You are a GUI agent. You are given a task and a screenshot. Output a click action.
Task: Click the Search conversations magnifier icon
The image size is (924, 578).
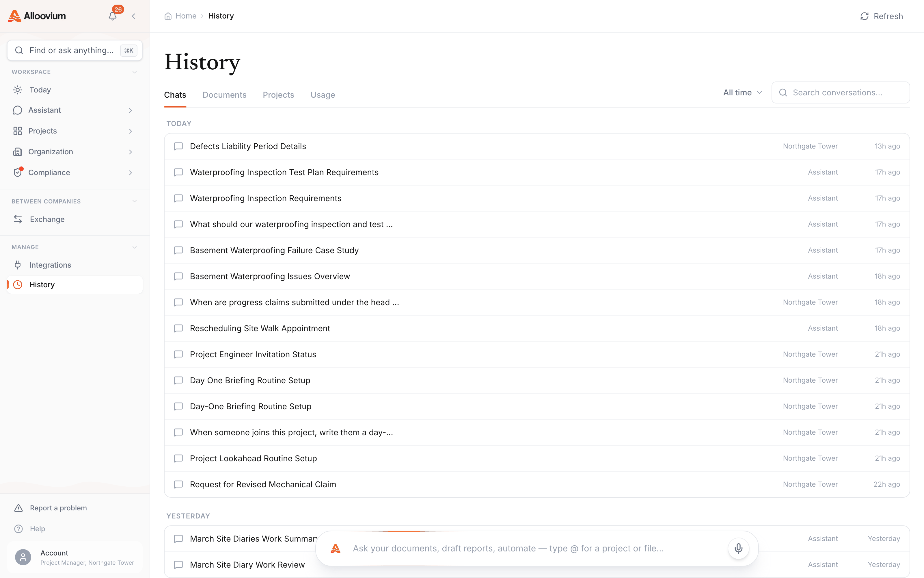tap(783, 92)
